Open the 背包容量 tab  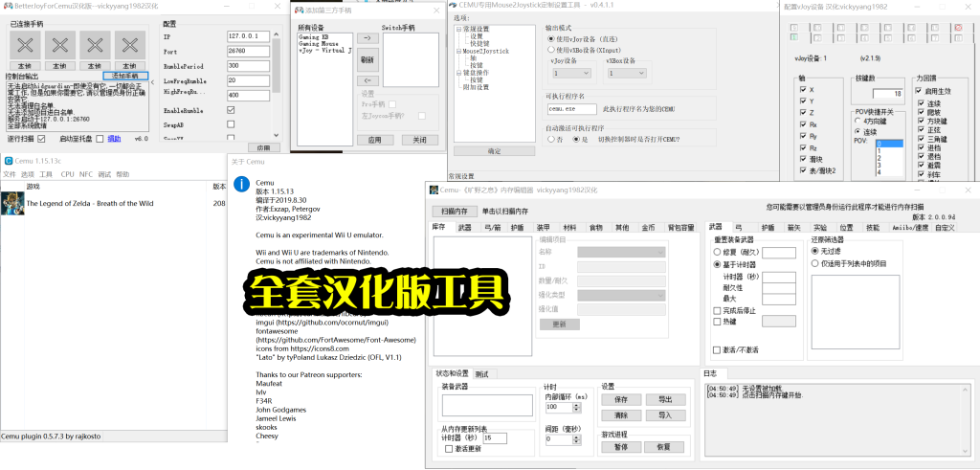[x=680, y=228]
